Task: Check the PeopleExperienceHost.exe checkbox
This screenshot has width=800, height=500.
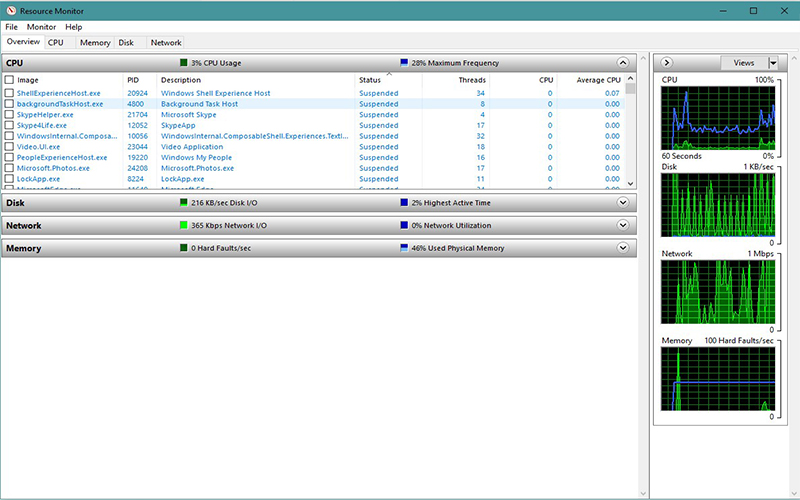Action: coord(9,157)
